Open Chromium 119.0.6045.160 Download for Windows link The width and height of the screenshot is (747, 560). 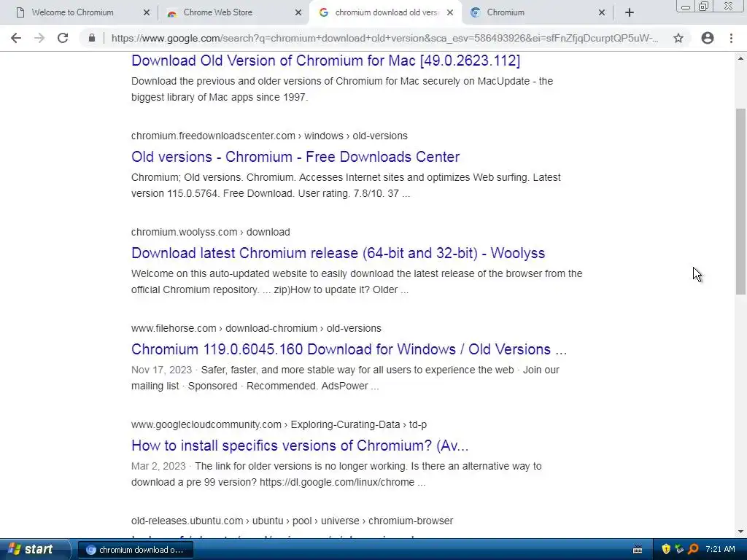coord(349,349)
